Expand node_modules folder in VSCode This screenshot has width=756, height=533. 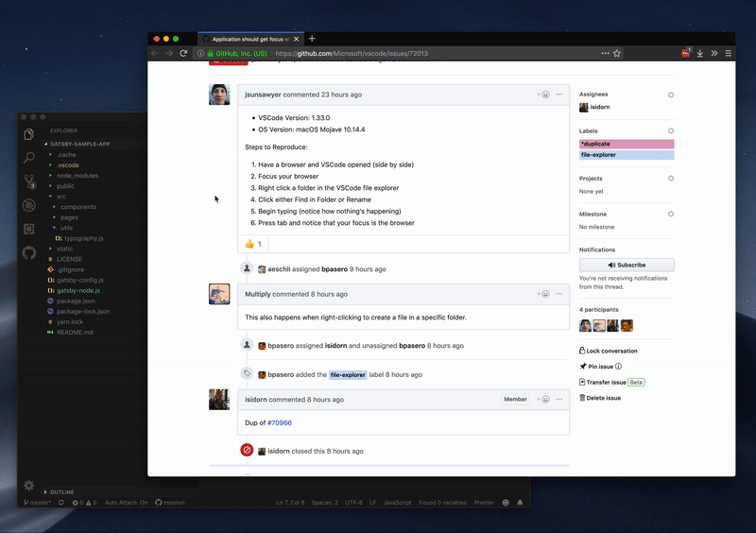(x=79, y=176)
